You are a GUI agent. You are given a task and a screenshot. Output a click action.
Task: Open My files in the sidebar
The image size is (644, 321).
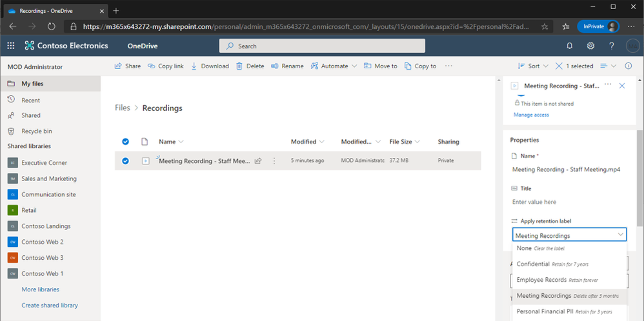click(x=50, y=84)
